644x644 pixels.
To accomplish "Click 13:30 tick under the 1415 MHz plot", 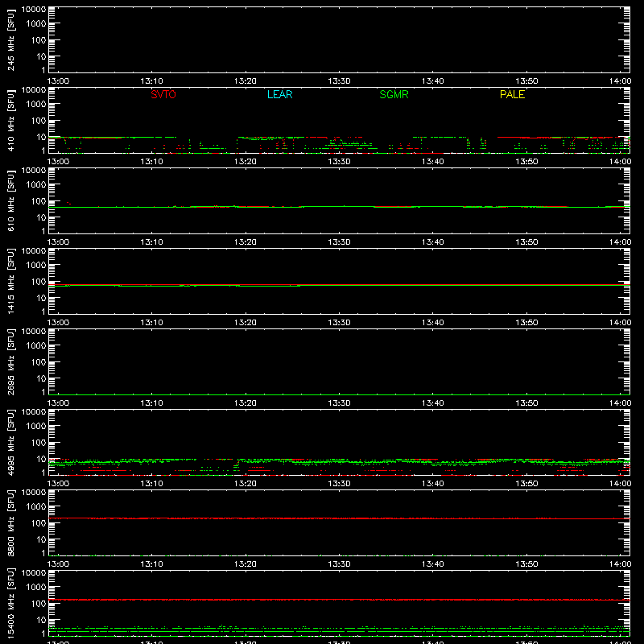I will [339, 323].
